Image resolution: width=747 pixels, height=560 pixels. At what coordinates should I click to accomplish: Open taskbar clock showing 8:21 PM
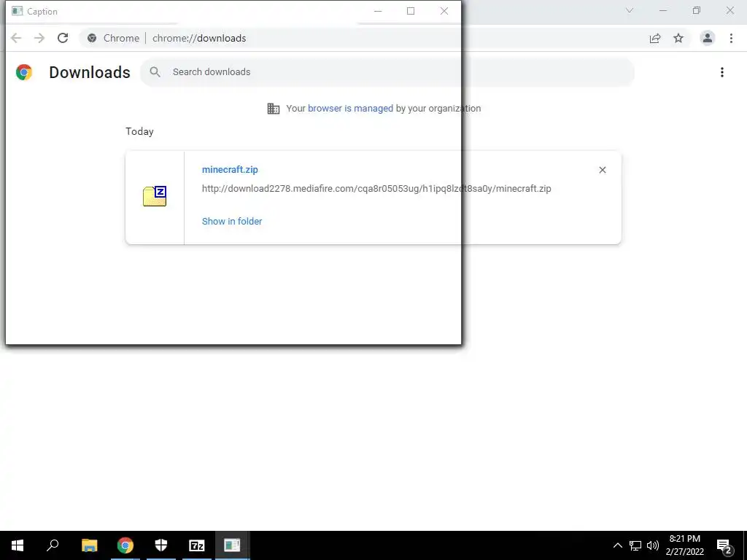point(685,545)
